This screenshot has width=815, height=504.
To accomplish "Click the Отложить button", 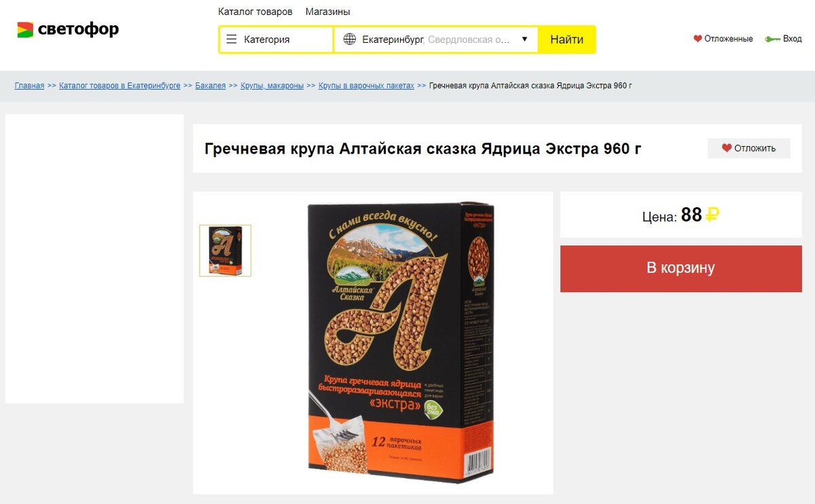I will pos(749,148).
